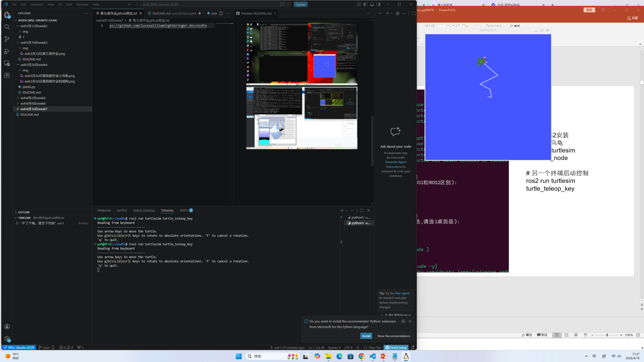Click the Show Recommendations button
This screenshot has width=644, height=362.
394,336
